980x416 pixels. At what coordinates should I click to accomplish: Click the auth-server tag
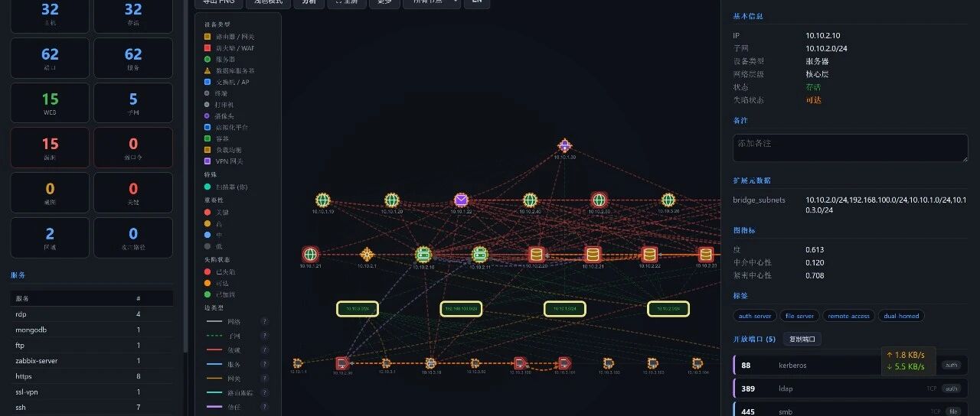754,316
